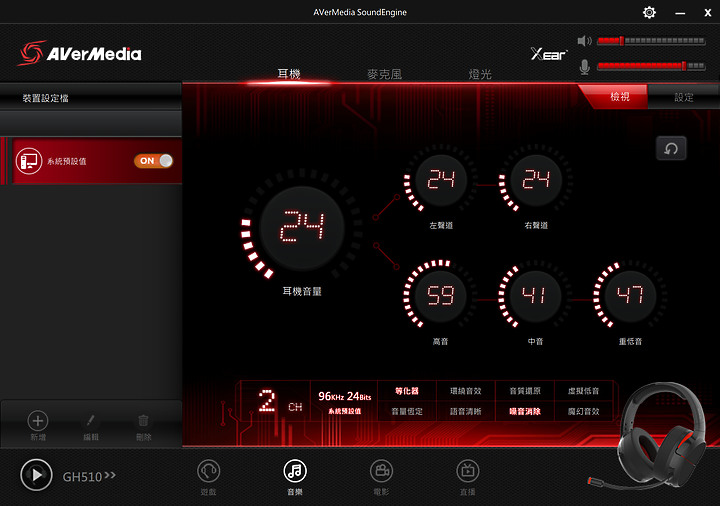Viewport: 720px width, 506px height.
Task: Click the microphone level icon
Action: pos(584,67)
